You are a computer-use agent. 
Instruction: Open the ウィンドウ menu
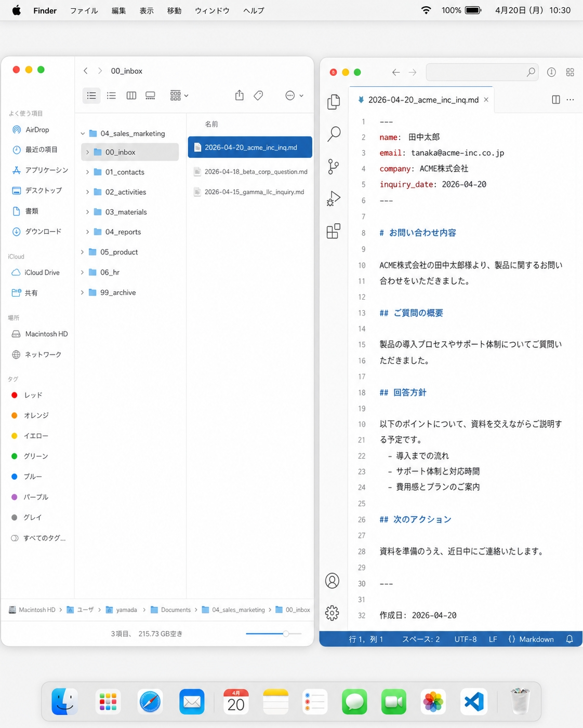pos(212,10)
